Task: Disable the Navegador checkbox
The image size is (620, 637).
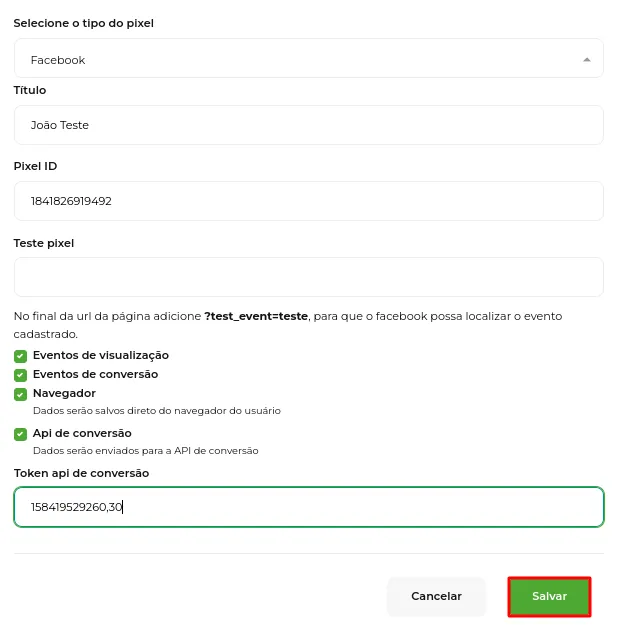Action: click(x=20, y=394)
